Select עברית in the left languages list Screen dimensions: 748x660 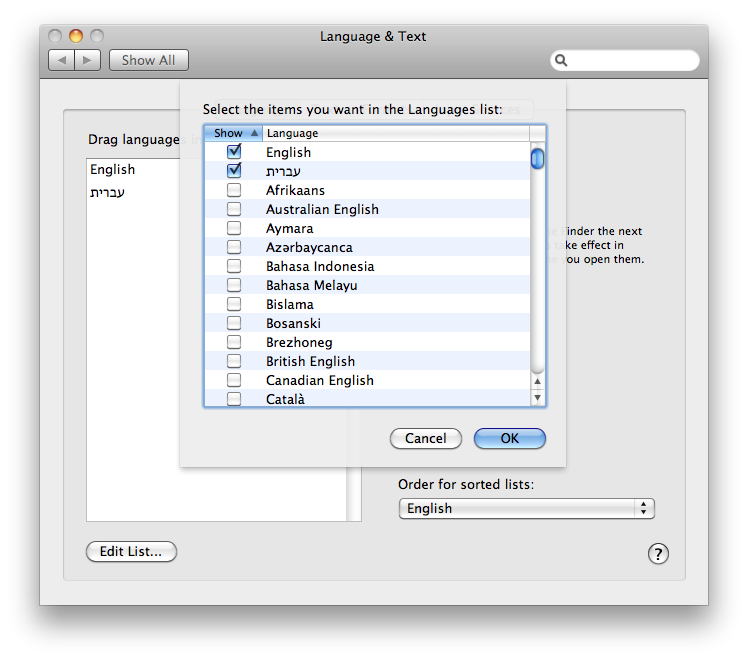click(x=107, y=192)
